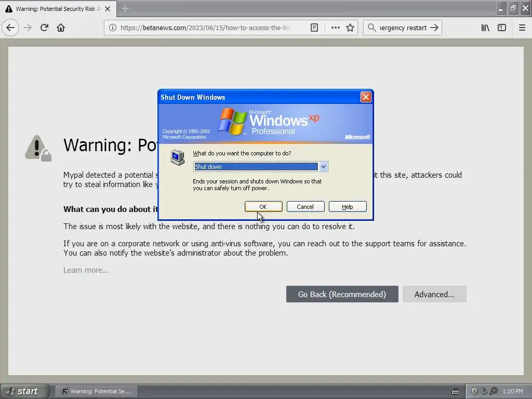Viewport: 532px width, 399px height.
Task: Open the Windows start menu
Action: click(24, 391)
